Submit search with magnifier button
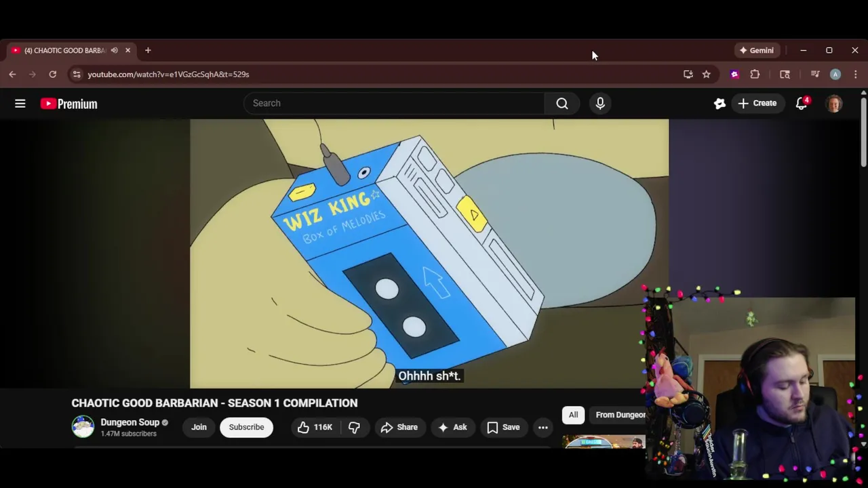868x488 pixels. 562,103
